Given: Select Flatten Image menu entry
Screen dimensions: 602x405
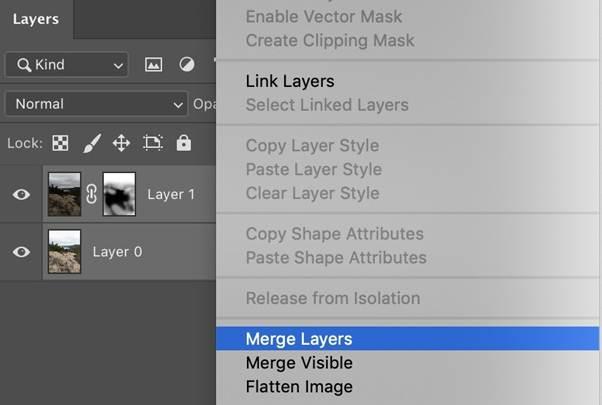Looking at the screenshot, I should pyautogui.click(x=299, y=386).
